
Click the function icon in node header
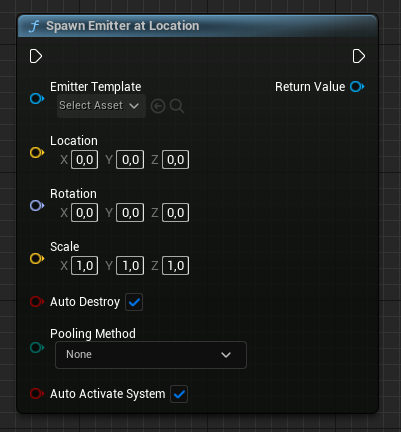[34, 26]
